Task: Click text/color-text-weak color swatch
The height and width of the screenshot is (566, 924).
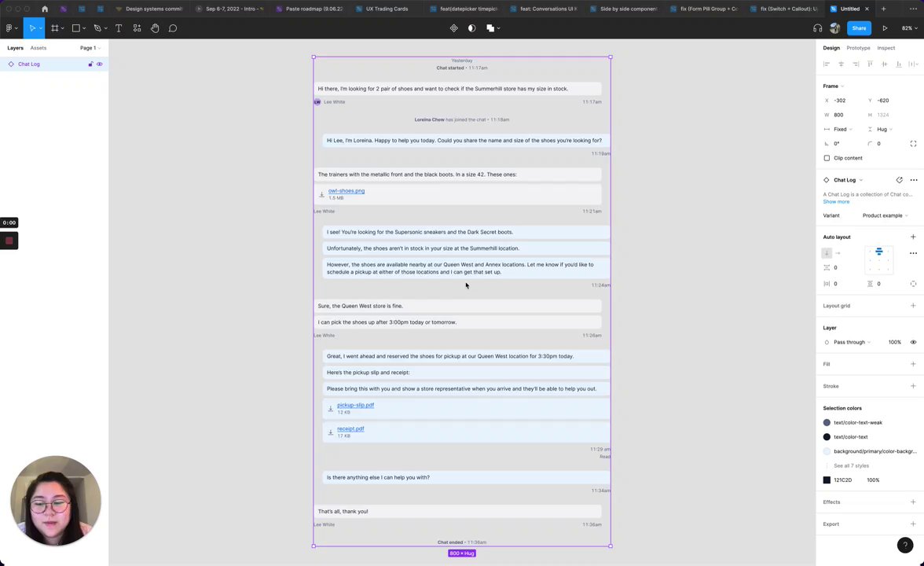Action: [x=827, y=422]
